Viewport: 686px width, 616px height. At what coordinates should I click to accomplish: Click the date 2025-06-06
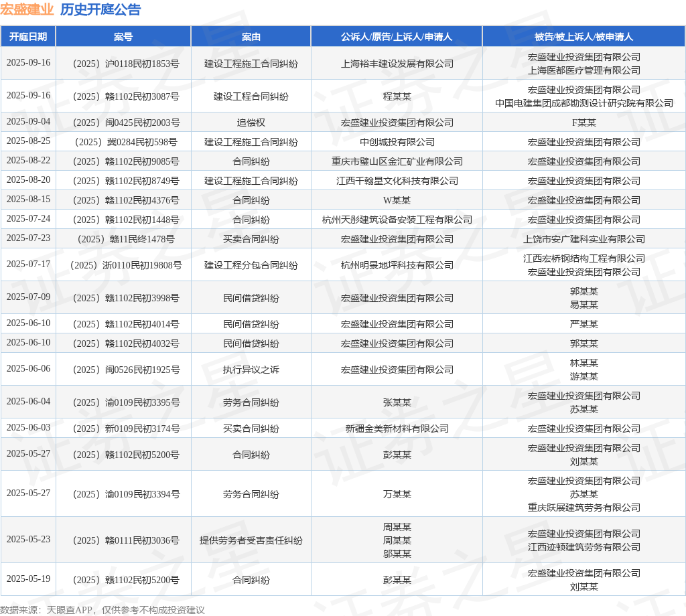pyautogui.click(x=28, y=368)
